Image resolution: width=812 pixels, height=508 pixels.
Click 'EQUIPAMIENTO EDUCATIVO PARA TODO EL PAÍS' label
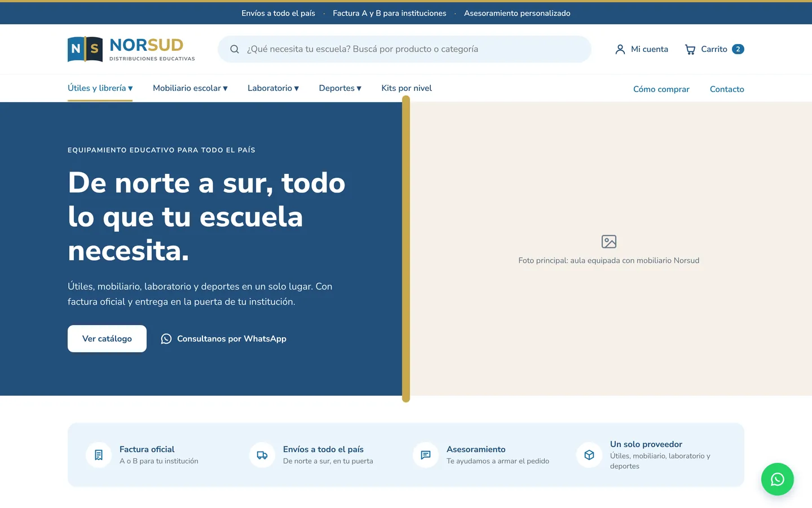[x=161, y=150]
